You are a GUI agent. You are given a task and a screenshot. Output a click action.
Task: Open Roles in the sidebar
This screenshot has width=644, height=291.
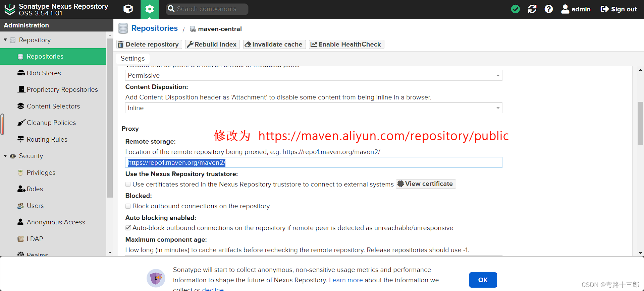pos(53,189)
